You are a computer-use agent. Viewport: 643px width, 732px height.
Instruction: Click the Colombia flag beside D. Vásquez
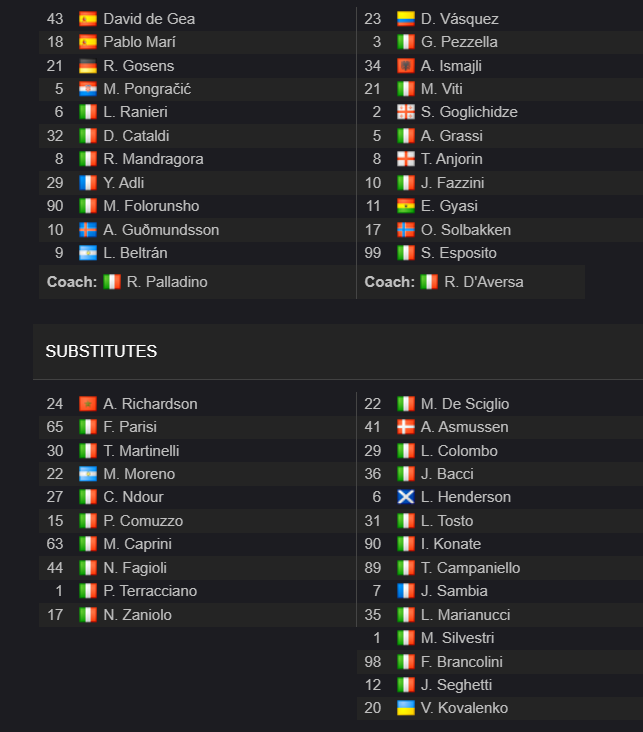406,19
